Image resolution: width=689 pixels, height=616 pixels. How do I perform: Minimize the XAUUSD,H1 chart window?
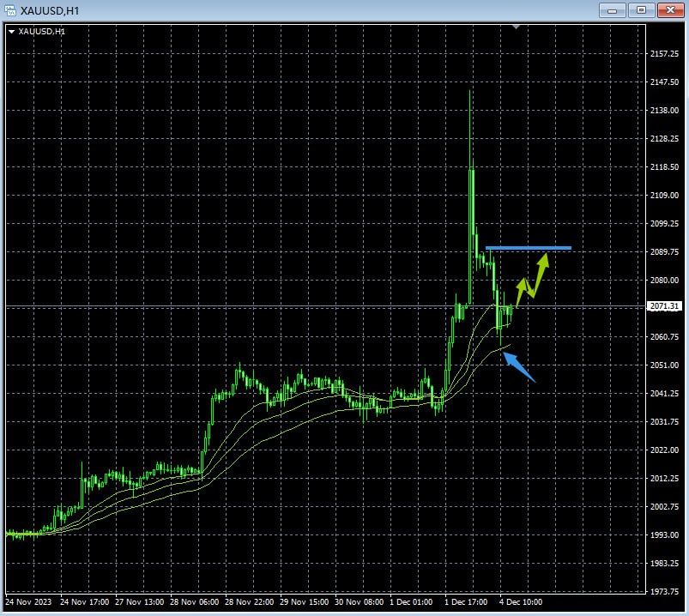click(613, 10)
